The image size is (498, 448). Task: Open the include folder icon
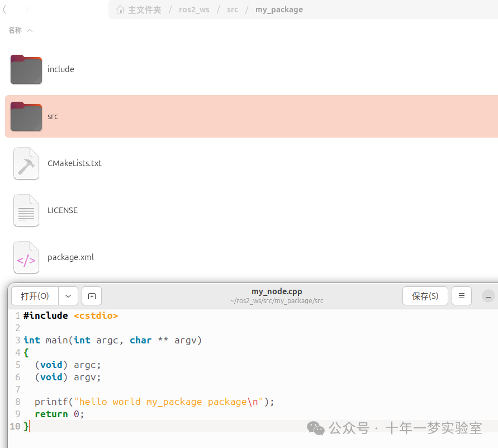point(26,69)
